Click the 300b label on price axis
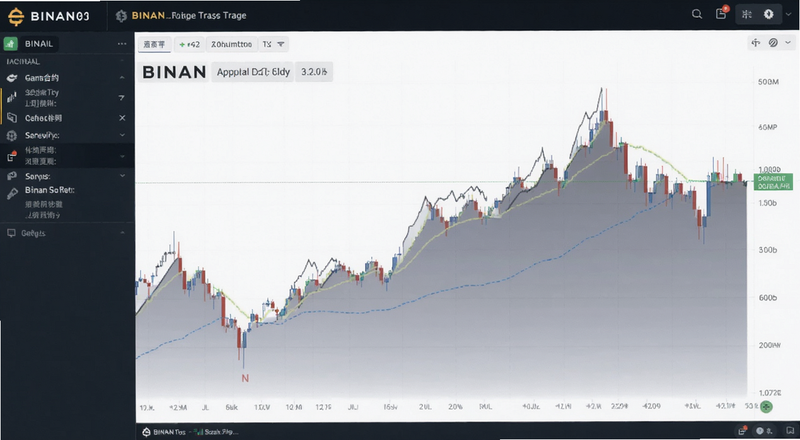Image resolution: width=800 pixels, height=440 pixels. 767,250
